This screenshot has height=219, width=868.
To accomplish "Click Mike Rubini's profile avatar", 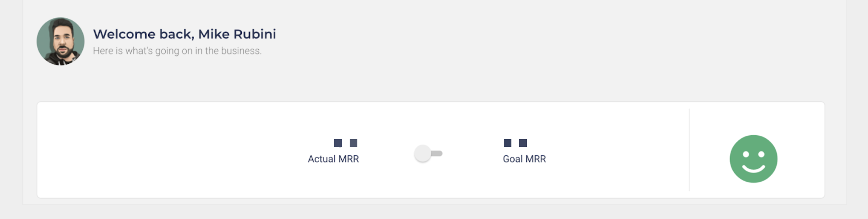I will click(x=60, y=41).
